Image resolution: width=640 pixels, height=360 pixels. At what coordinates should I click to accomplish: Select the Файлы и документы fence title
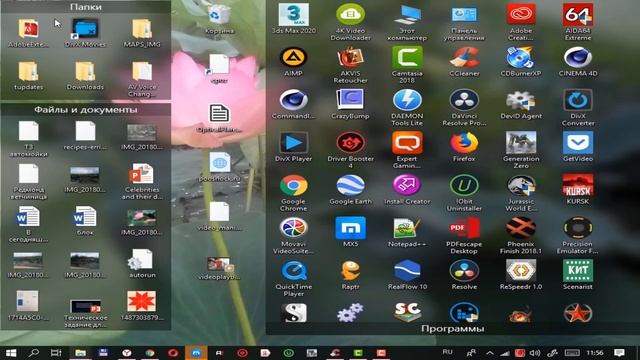[x=86, y=110]
